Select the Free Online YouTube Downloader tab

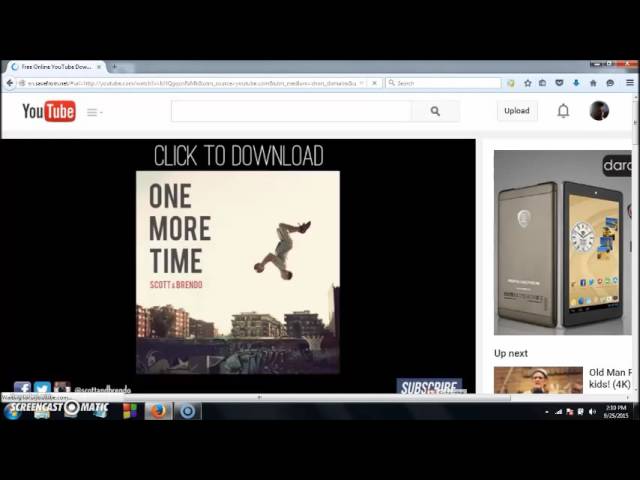pos(56,67)
